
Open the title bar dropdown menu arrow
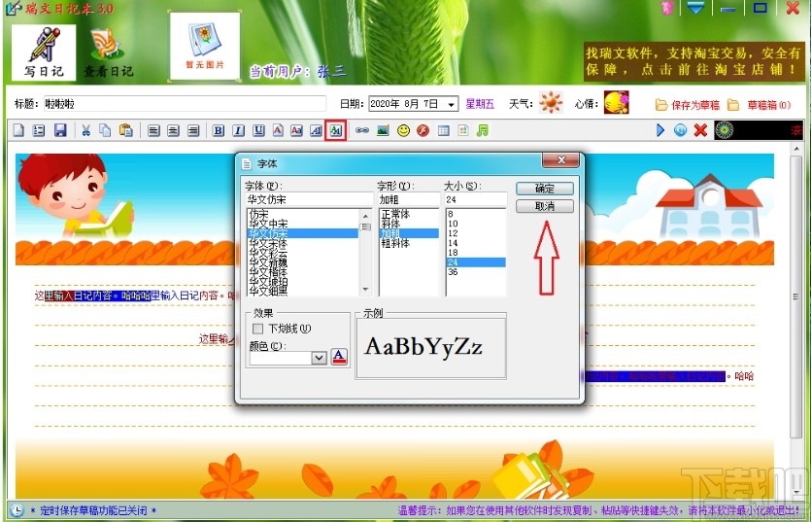pyautogui.click(x=695, y=9)
